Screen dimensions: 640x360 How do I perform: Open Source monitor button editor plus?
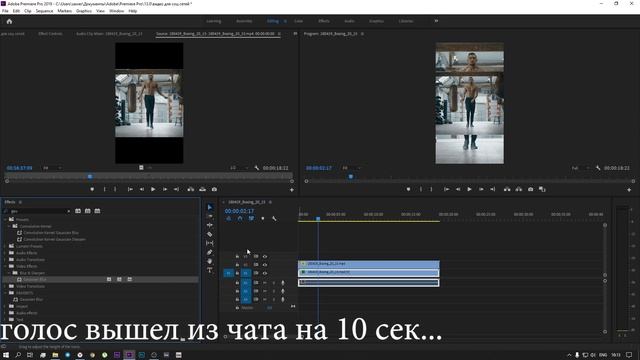[292, 190]
